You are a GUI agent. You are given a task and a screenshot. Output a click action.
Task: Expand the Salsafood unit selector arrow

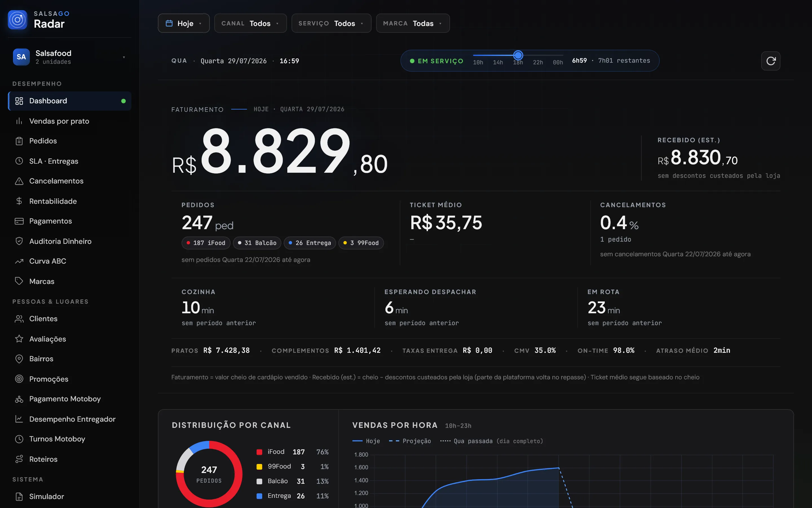pos(124,57)
